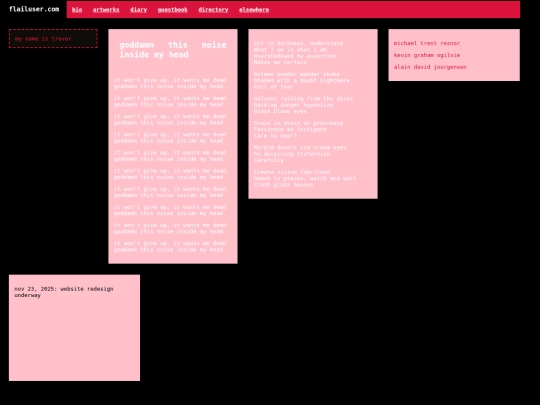Click the 'Overshadowed by assertion' line

295,56
